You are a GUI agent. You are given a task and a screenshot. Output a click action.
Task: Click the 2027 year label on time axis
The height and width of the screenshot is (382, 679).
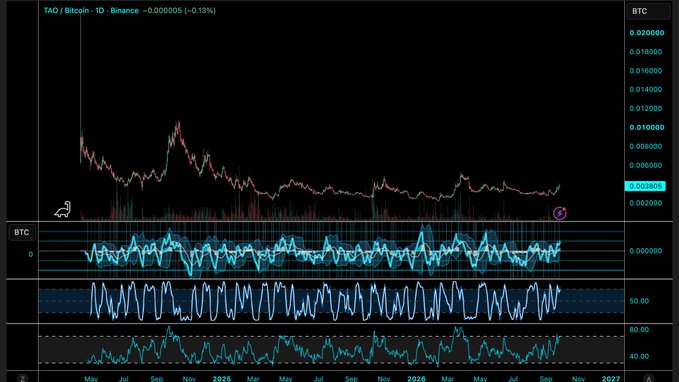click(x=611, y=379)
